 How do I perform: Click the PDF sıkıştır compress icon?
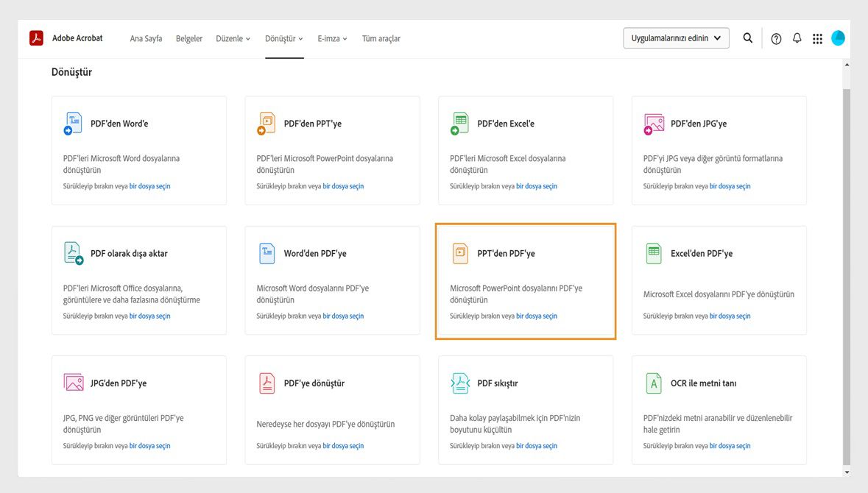click(x=459, y=383)
